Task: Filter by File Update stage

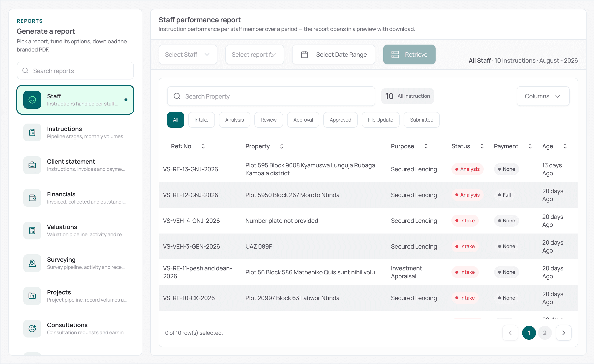Action: (x=381, y=120)
